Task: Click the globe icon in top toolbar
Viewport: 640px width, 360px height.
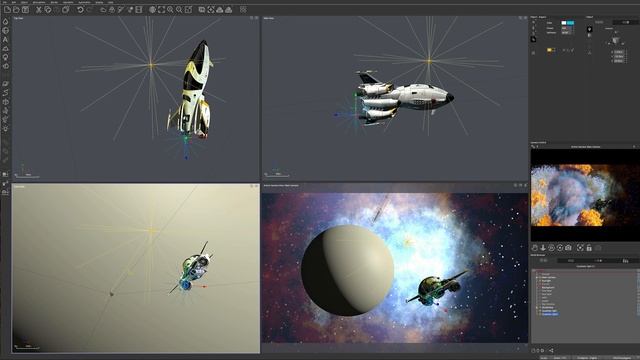Action: (x=152, y=9)
